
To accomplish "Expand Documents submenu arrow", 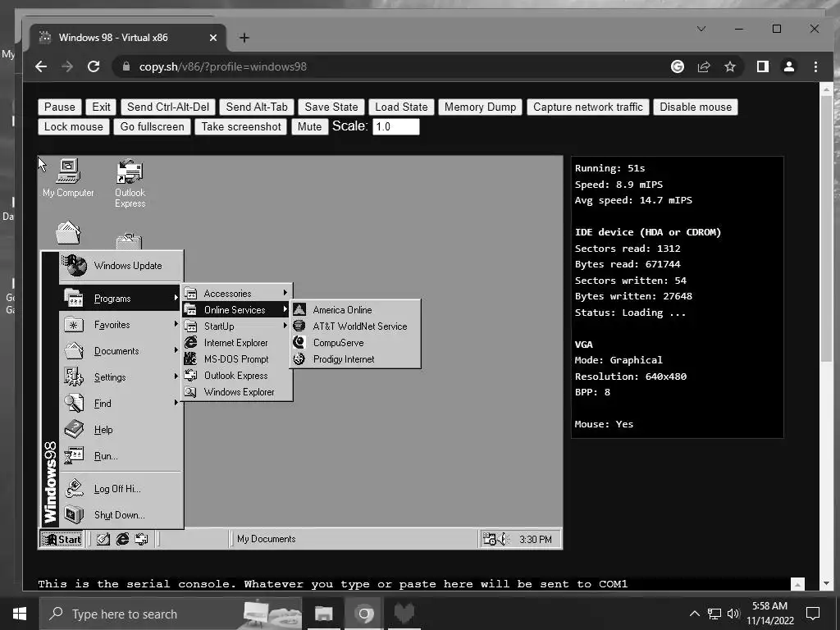I will (176, 350).
